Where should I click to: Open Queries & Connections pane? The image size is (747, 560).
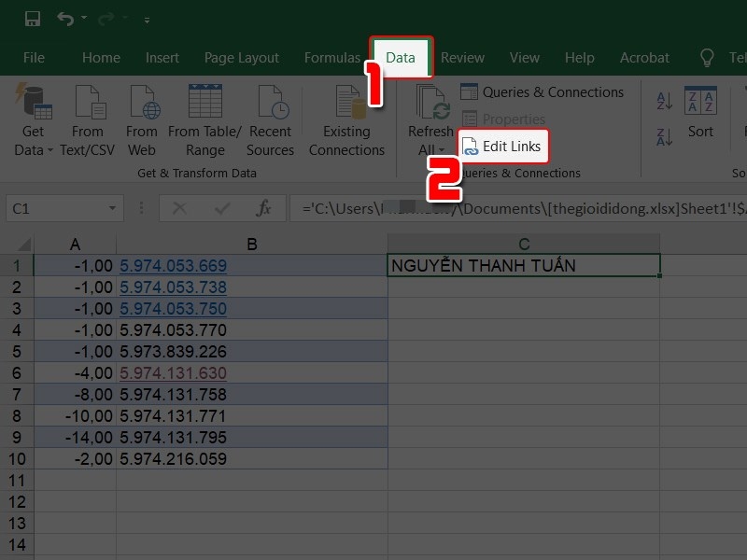pyautogui.click(x=543, y=91)
